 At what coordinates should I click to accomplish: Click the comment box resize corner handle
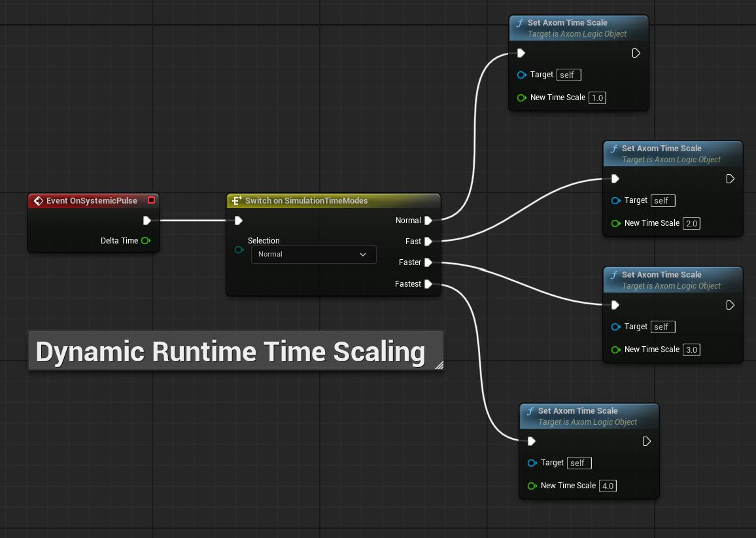(439, 365)
